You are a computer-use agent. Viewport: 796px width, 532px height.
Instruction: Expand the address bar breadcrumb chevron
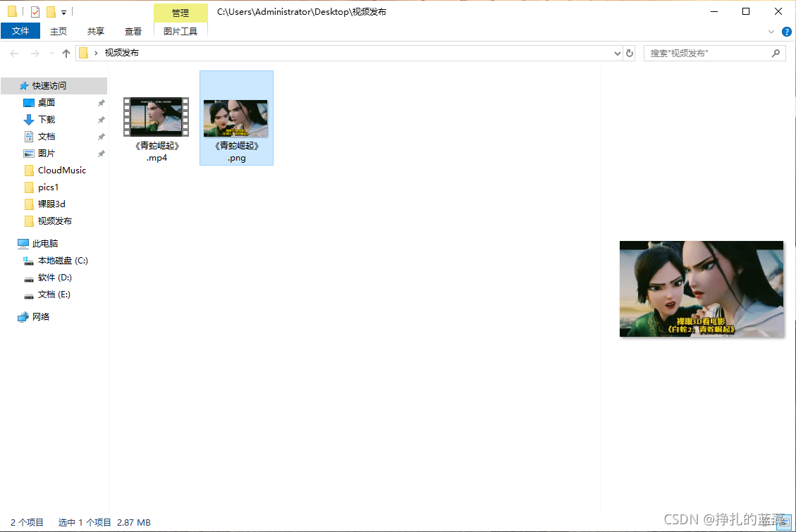tap(96, 54)
